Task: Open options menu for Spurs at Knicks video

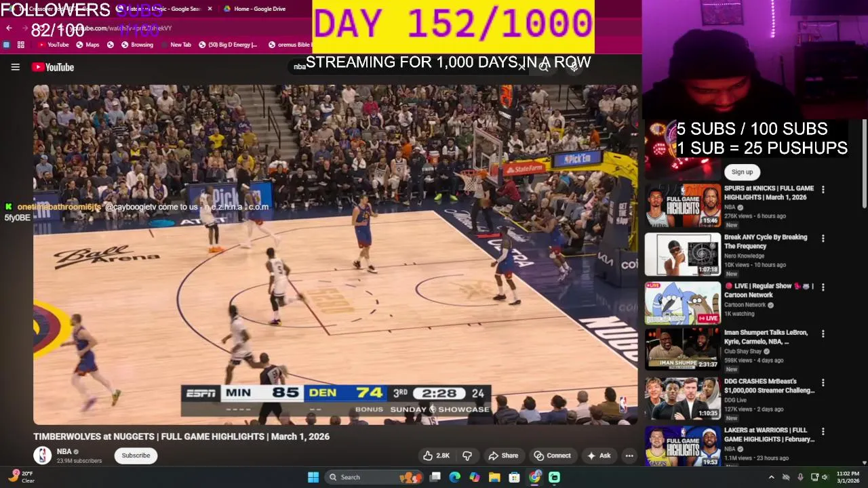Action: (x=823, y=190)
